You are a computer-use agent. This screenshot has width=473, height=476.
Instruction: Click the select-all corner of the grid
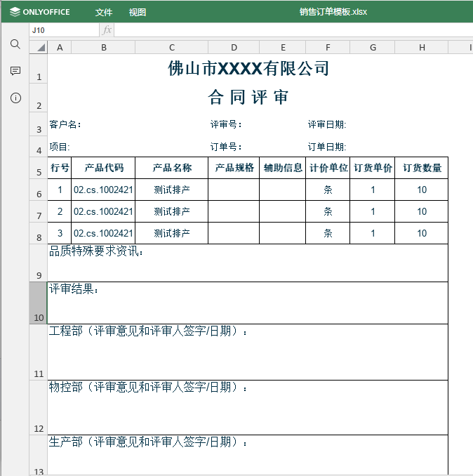[x=39, y=47]
